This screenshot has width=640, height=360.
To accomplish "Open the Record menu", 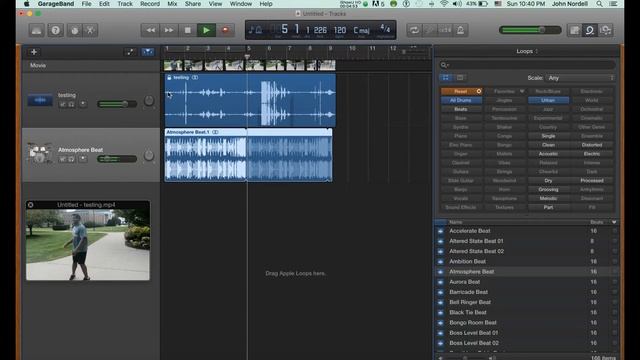I will click(150, 4).
